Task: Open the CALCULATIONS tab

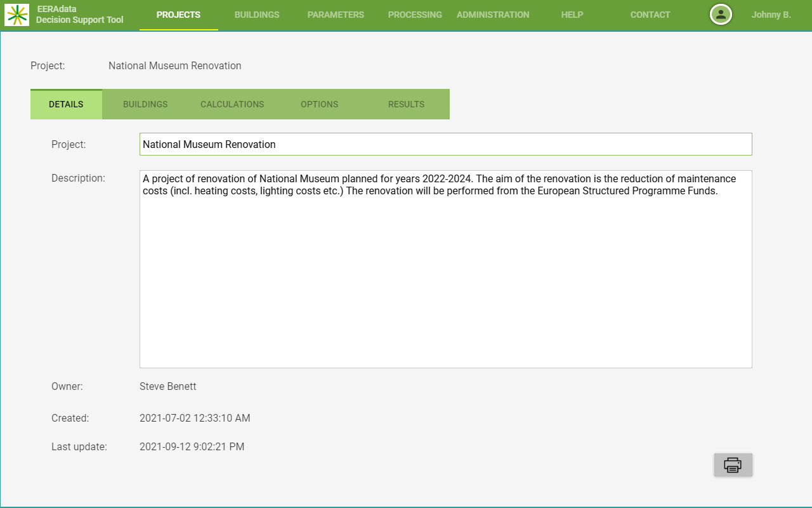Action: pos(232,104)
